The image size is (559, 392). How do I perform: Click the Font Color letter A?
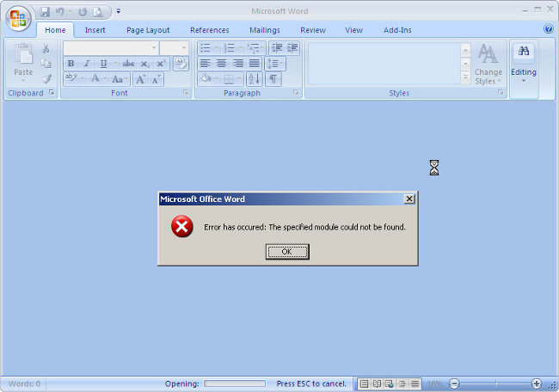pos(95,78)
